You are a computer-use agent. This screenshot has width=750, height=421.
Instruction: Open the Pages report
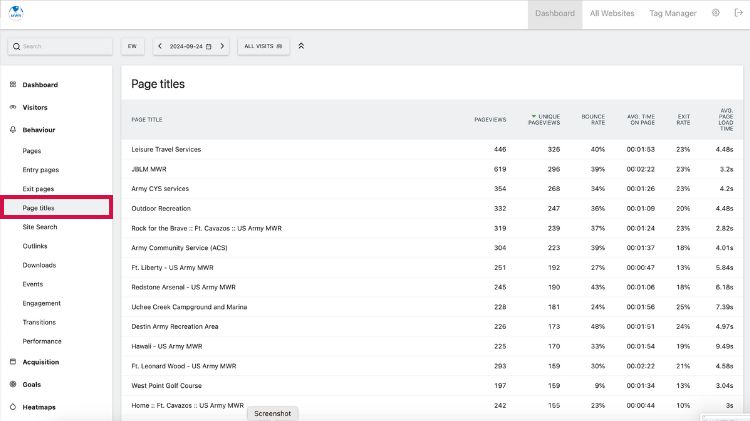pyautogui.click(x=32, y=151)
